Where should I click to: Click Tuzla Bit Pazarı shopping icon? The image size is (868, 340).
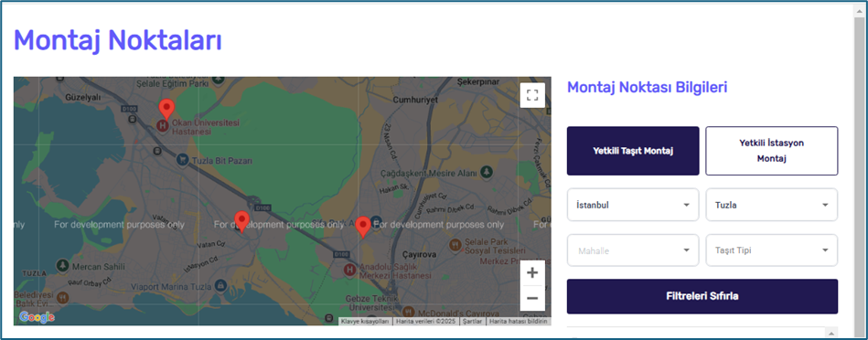[x=182, y=160]
